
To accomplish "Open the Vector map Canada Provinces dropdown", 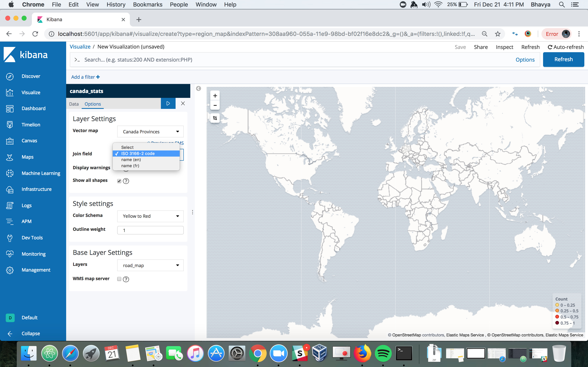I will point(150,132).
